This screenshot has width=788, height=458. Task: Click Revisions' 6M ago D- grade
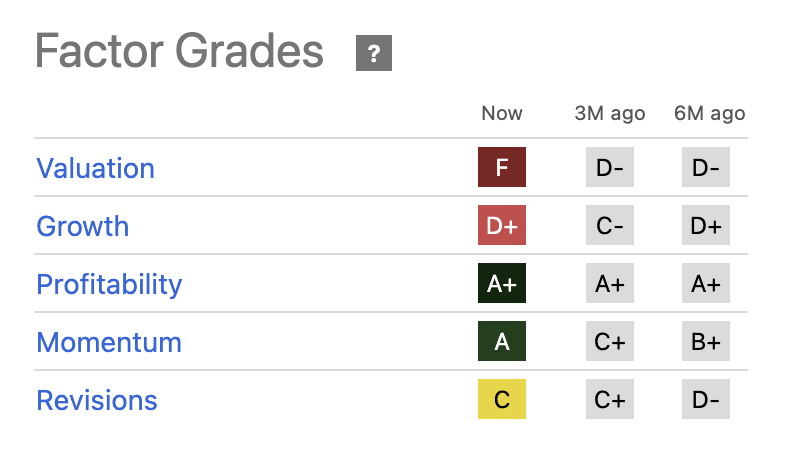pos(706,399)
